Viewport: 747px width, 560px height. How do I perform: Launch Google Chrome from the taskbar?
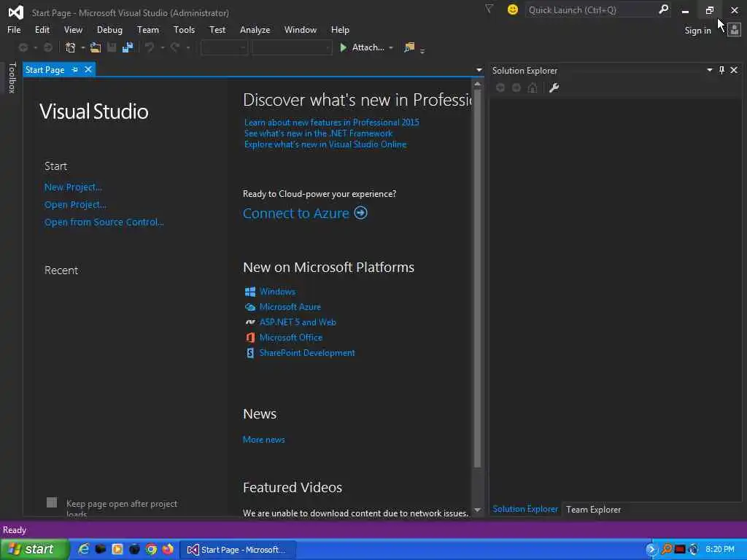click(152, 549)
